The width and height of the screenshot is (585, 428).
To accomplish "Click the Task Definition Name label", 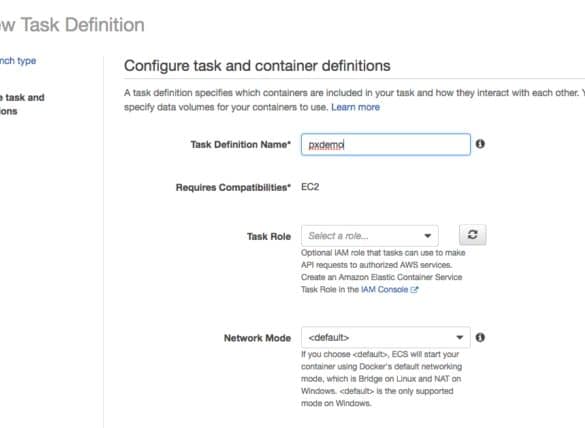I will pyautogui.click(x=241, y=145).
